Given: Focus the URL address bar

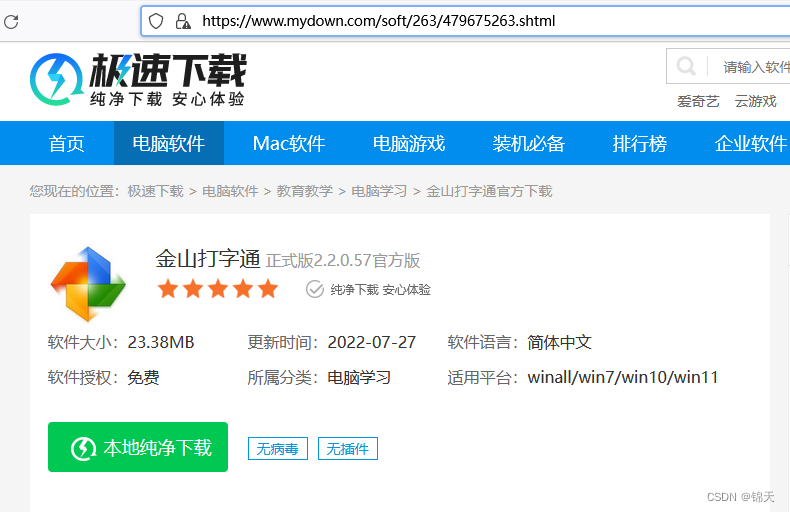Looking at the screenshot, I should click(466, 21).
